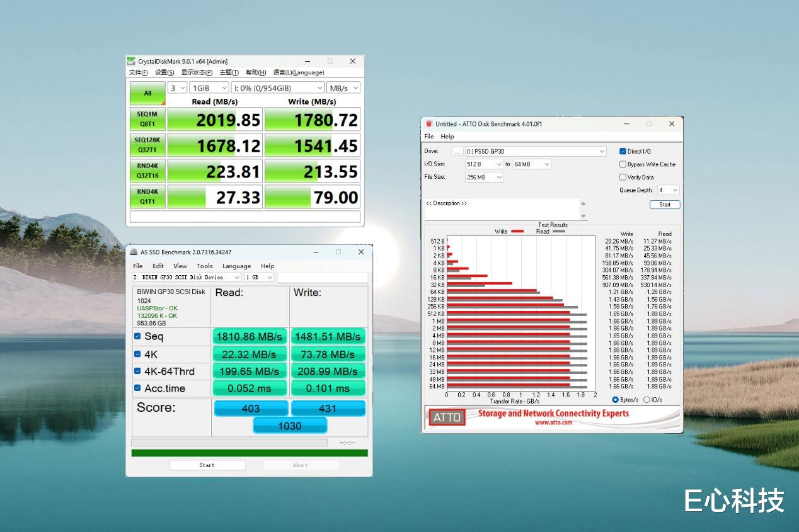Open ATTO Help menu
Screen dimensions: 799x532
click(447, 136)
